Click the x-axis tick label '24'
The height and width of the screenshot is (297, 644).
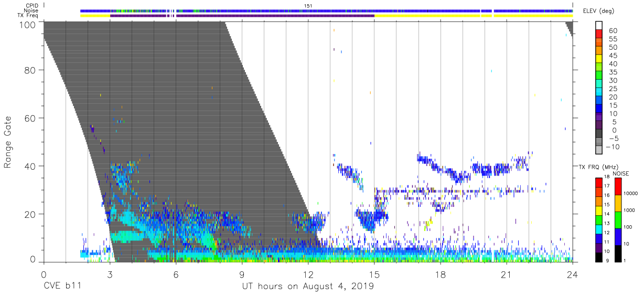[x=573, y=274]
